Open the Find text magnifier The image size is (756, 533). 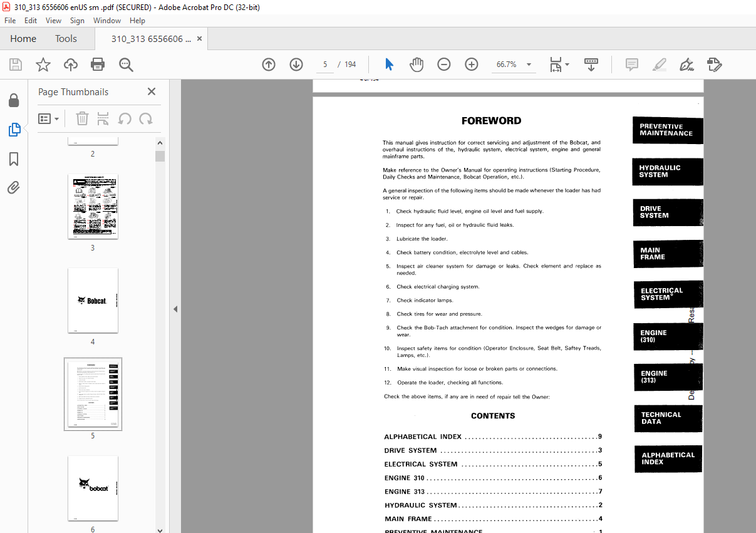click(x=126, y=65)
